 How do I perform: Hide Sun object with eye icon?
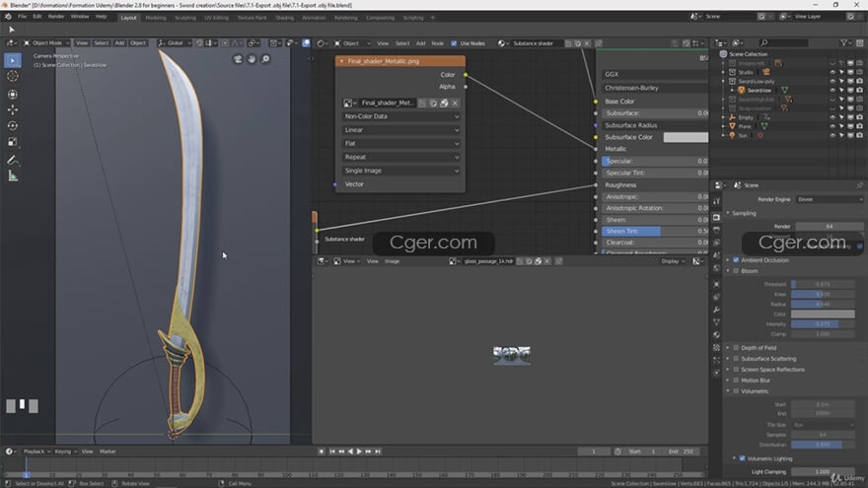pos(832,136)
